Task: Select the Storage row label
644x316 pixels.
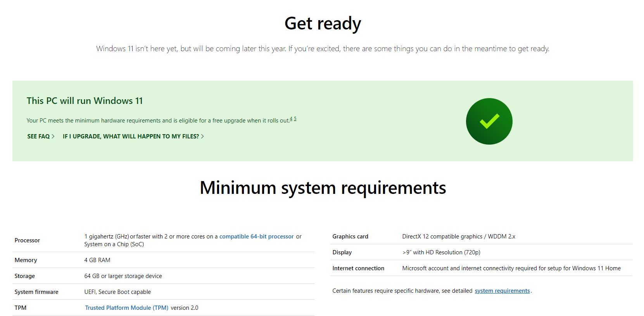Action: tap(24, 276)
